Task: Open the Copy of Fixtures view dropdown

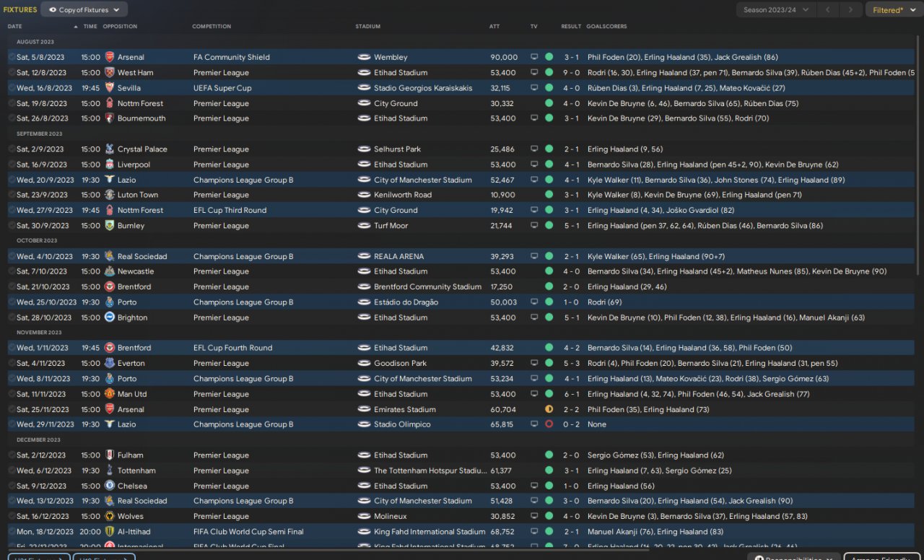Action: pos(84,10)
